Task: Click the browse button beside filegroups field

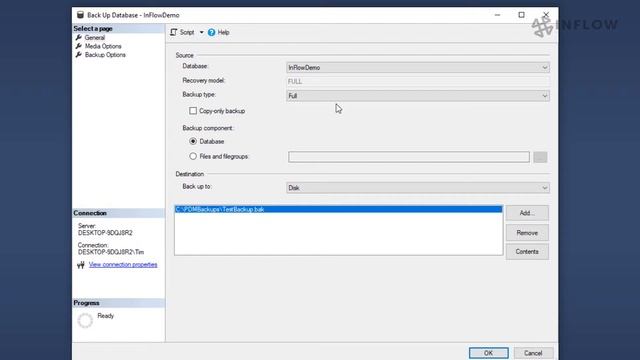Action: click(x=540, y=157)
